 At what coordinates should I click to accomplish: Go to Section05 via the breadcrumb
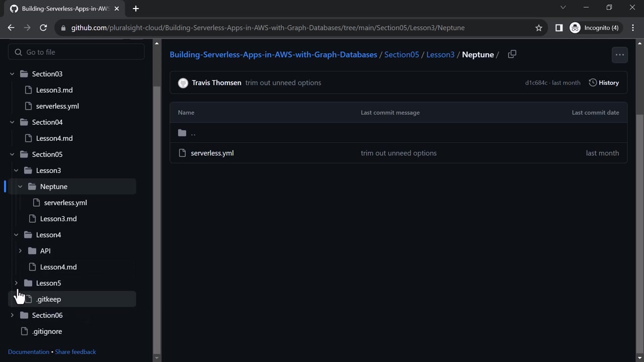pos(401,54)
